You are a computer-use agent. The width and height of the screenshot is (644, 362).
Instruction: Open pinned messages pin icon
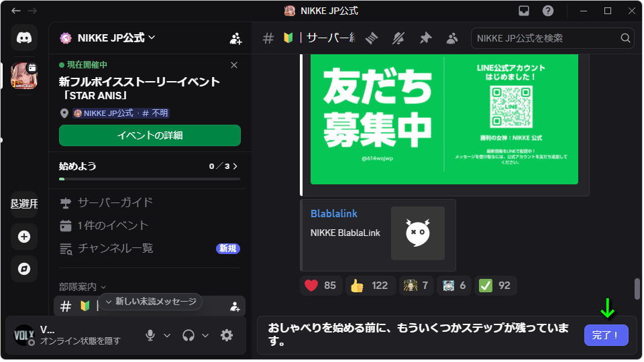(x=425, y=38)
